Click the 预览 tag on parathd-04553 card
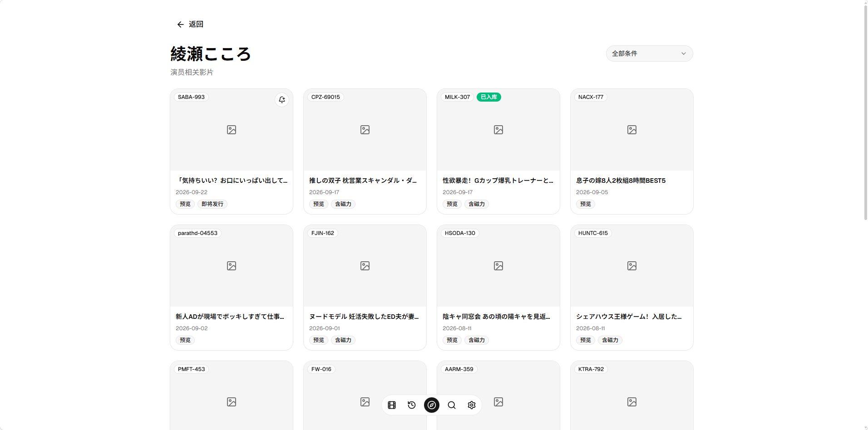Image resolution: width=868 pixels, height=430 pixels. pos(185,340)
